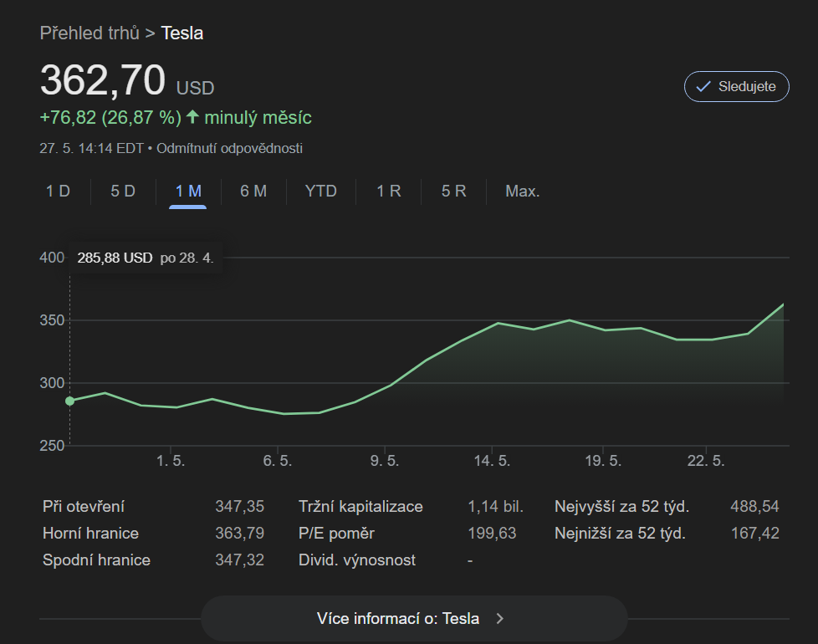Click the USD currency label by price
Screen dimensions: 818x644
195,88
